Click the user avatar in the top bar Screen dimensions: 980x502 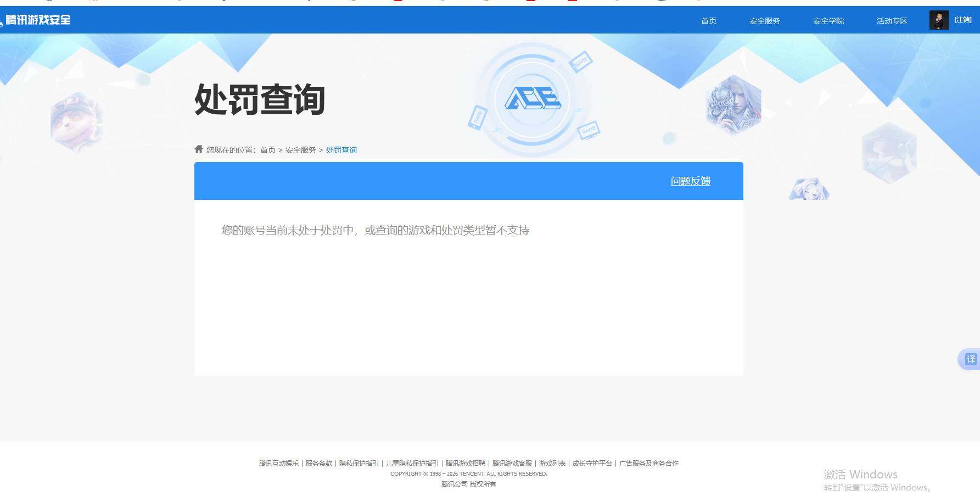(x=938, y=20)
